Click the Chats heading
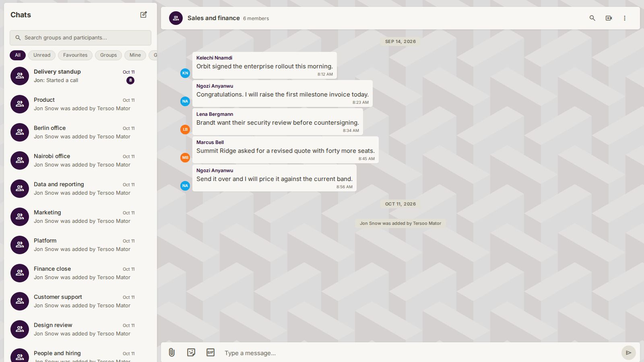 (x=21, y=15)
